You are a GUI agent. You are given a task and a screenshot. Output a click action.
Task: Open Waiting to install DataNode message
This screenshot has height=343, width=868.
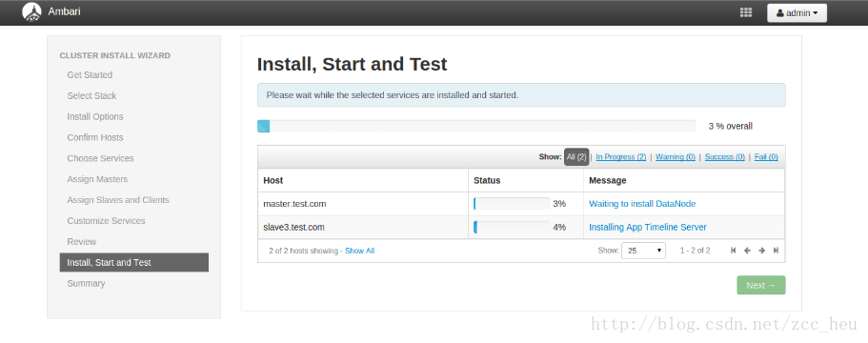(642, 204)
